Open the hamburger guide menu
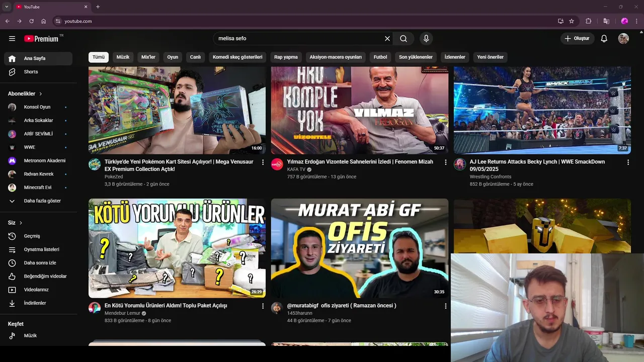The image size is (644, 362). click(12, 39)
